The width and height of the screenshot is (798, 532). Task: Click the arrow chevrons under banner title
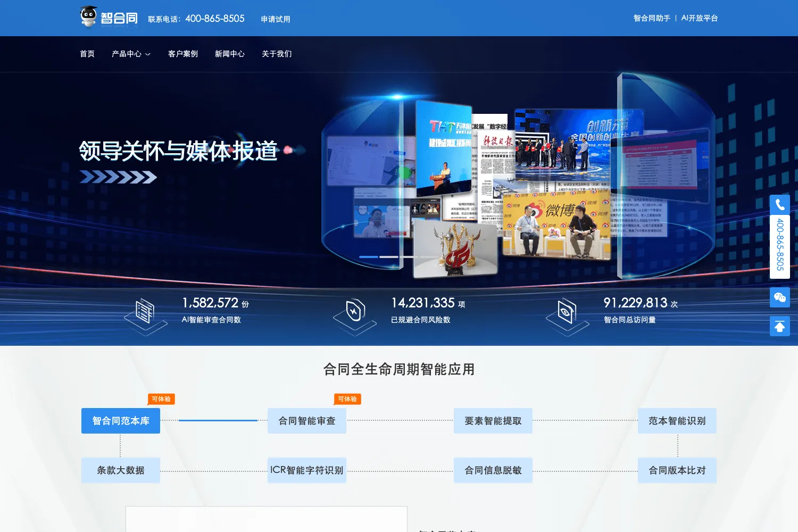(x=118, y=177)
